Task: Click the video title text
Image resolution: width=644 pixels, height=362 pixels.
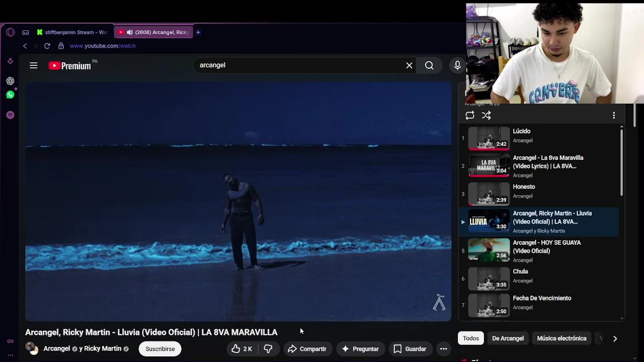Action: pyautogui.click(x=151, y=332)
